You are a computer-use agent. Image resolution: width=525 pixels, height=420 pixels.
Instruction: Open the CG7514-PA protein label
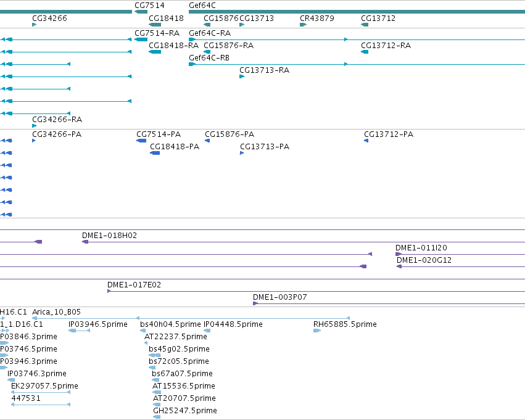point(159,134)
